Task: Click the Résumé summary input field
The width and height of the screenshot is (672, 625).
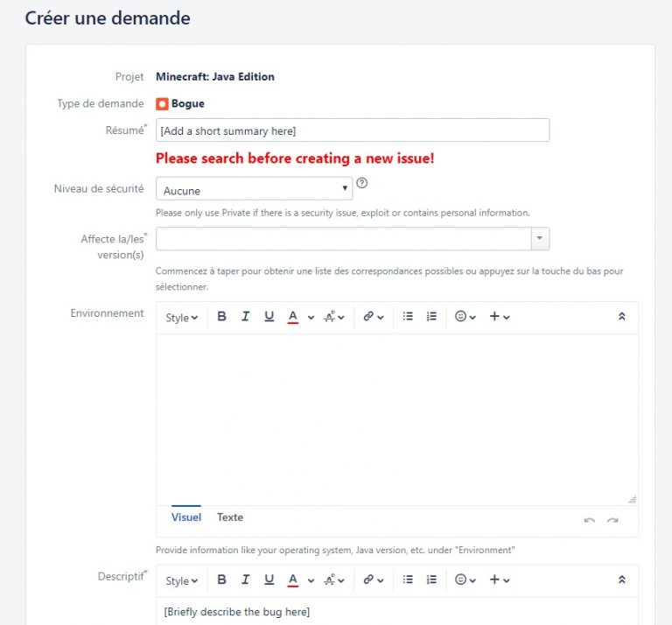Action: 353,130
